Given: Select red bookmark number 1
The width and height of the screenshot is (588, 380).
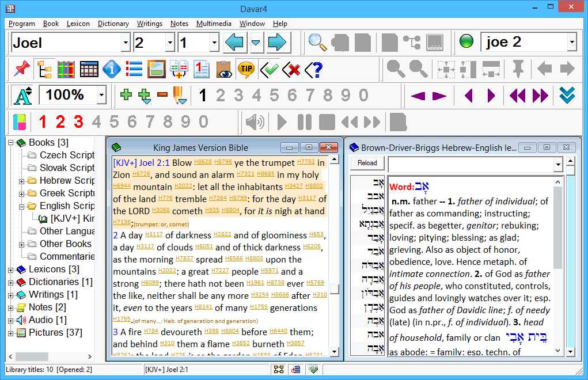Looking at the screenshot, I should [x=43, y=122].
